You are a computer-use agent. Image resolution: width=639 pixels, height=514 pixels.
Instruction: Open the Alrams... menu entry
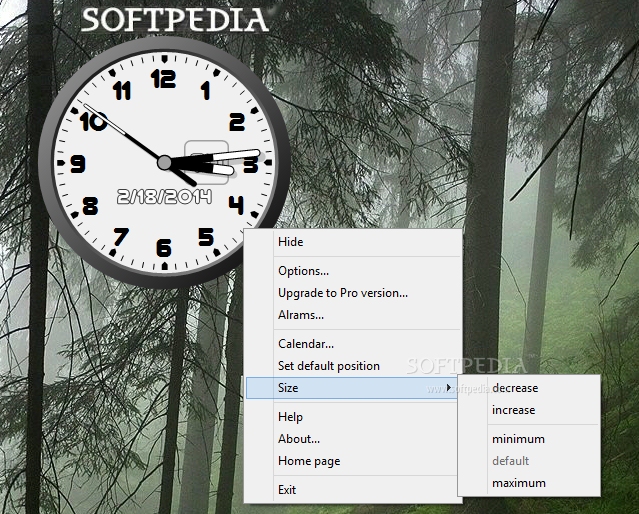[x=353, y=315]
